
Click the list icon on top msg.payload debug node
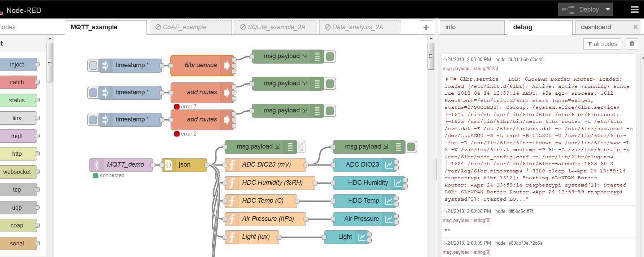click(x=317, y=56)
